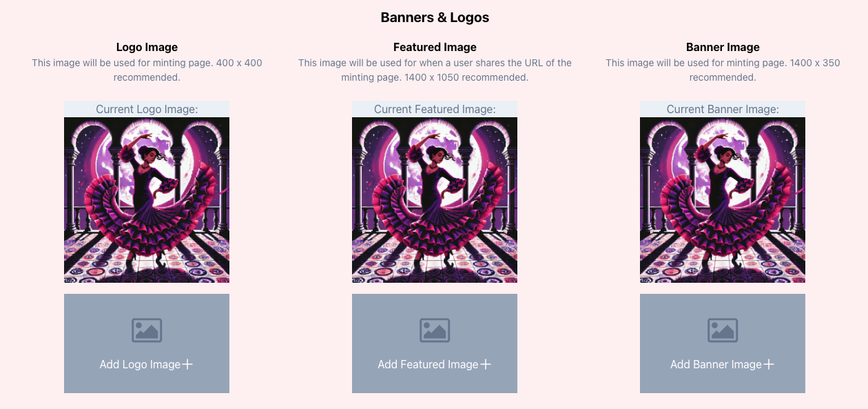Click the Add Logo Image text
The image size is (868, 409).
(140, 364)
